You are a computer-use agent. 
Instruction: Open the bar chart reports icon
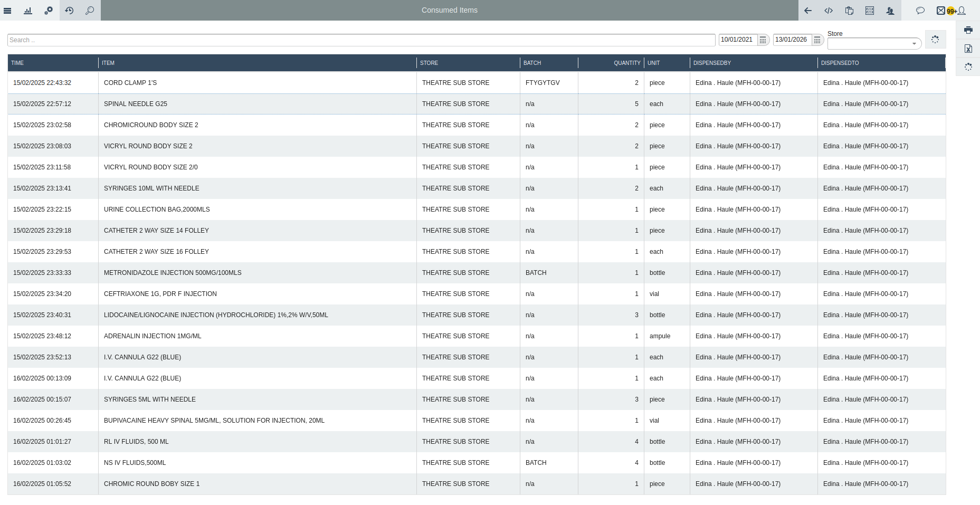(28, 11)
